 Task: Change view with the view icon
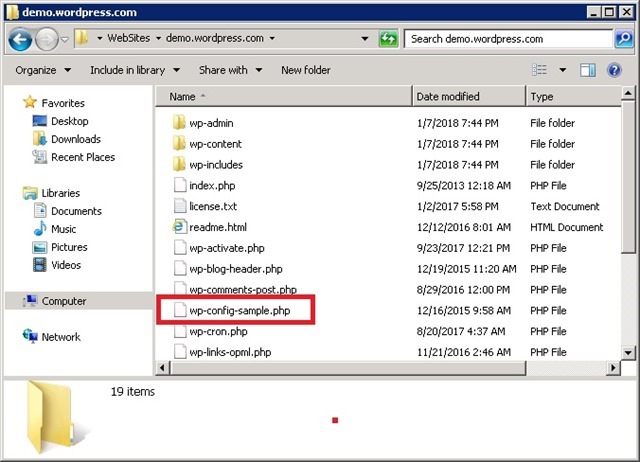[539, 70]
